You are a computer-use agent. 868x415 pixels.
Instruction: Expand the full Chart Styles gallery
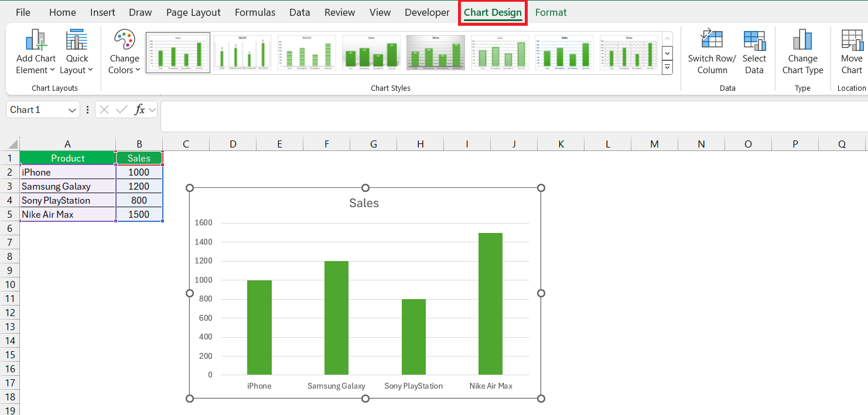667,68
